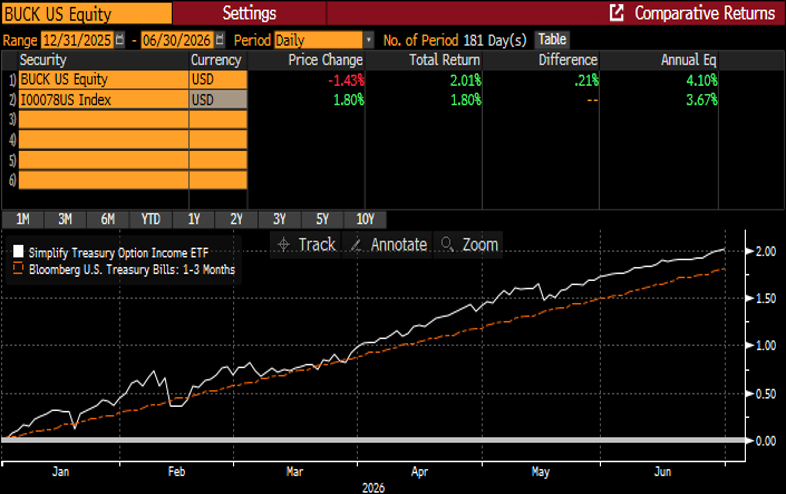Click the Comparative Returns export icon
The width and height of the screenshot is (786, 494).
[617, 13]
